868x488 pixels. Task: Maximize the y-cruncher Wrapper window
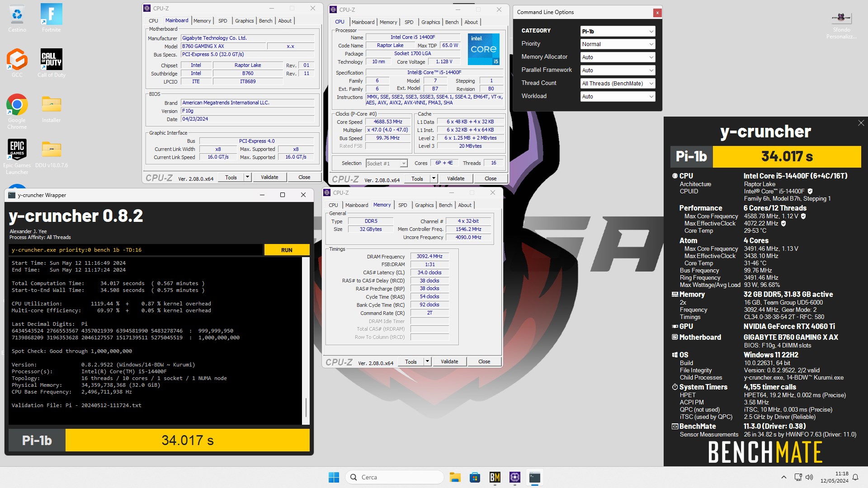[x=283, y=195]
